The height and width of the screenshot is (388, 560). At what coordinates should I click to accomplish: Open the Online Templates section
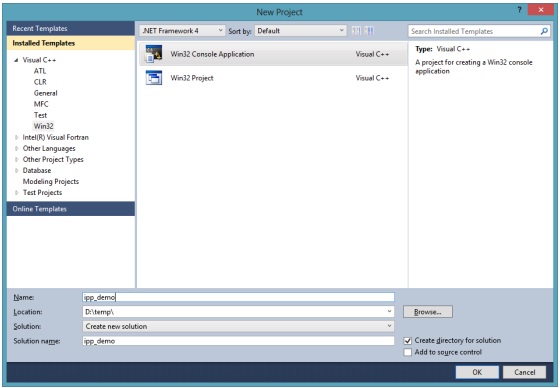coord(71,209)
